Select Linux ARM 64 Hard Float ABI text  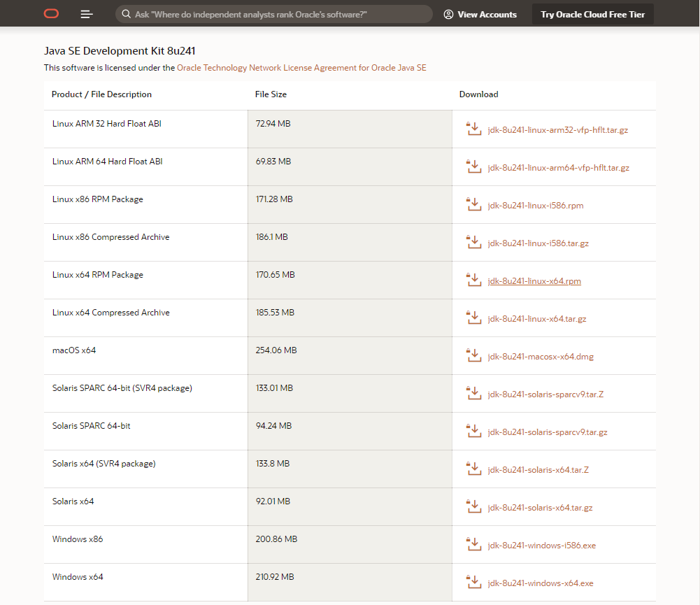point(107,162)
